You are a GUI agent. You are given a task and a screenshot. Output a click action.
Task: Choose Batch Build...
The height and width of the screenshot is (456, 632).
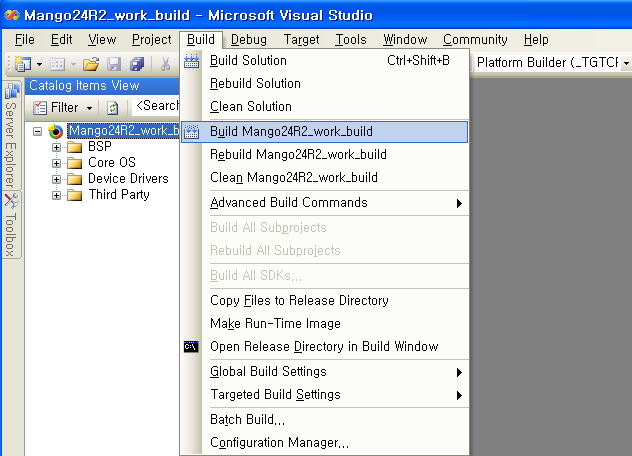pyautogui.click(x=324, y=420)
